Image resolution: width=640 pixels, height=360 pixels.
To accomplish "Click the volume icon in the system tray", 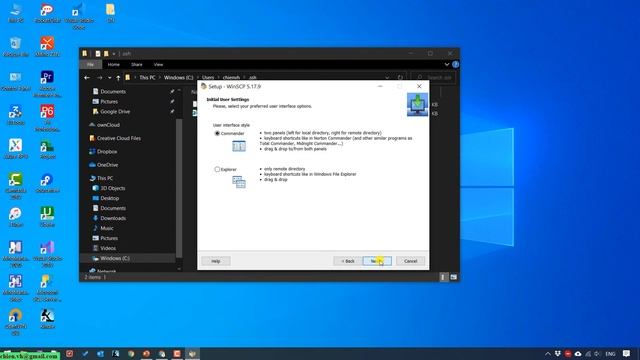I will pyautogui.click(x=598, y=353).
